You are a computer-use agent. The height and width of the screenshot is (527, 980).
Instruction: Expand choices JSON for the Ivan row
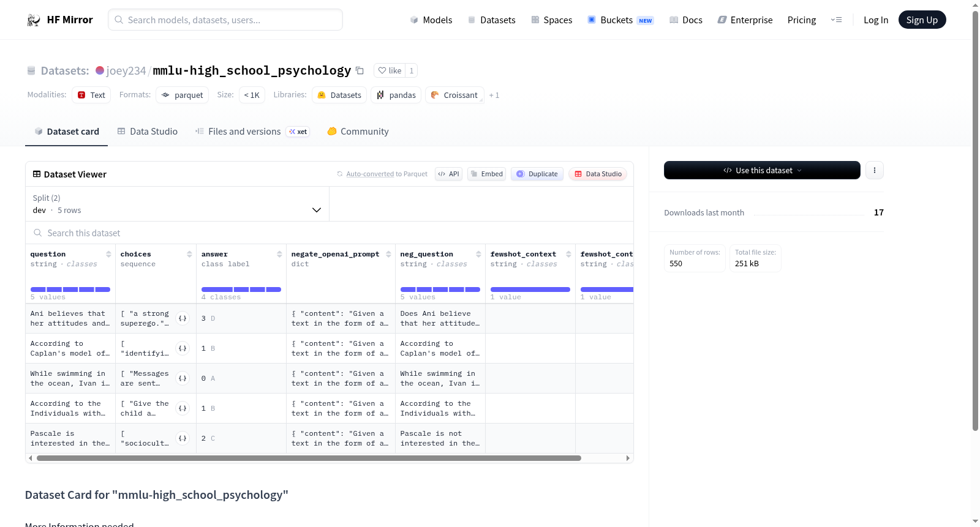[x=183, y=378]
